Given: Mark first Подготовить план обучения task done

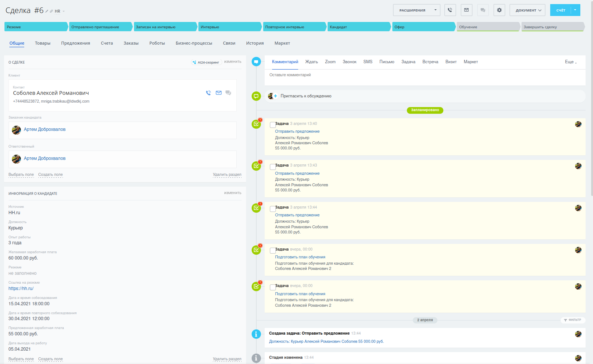Looking at the screenshot, I should 272,251.
